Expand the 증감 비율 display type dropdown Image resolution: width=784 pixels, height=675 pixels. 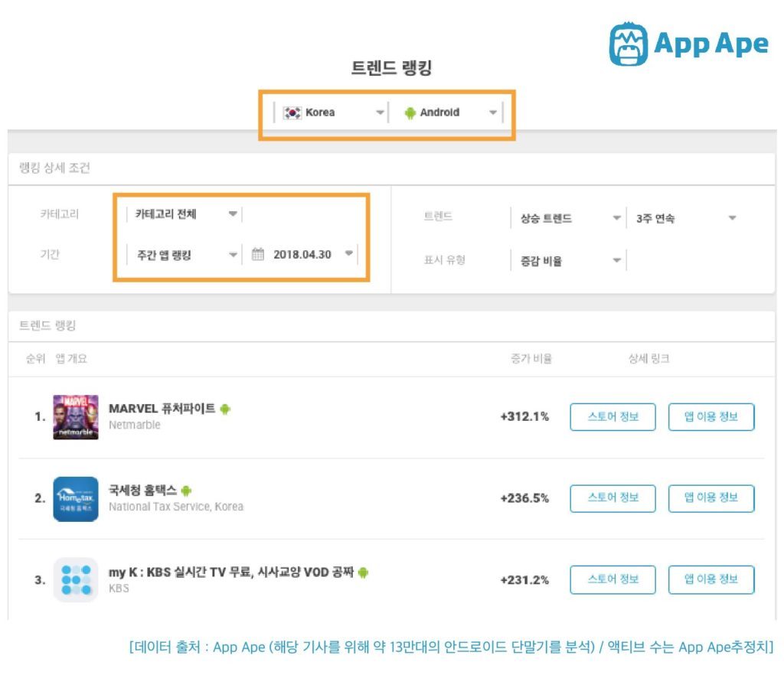click(x=568, y=260)
